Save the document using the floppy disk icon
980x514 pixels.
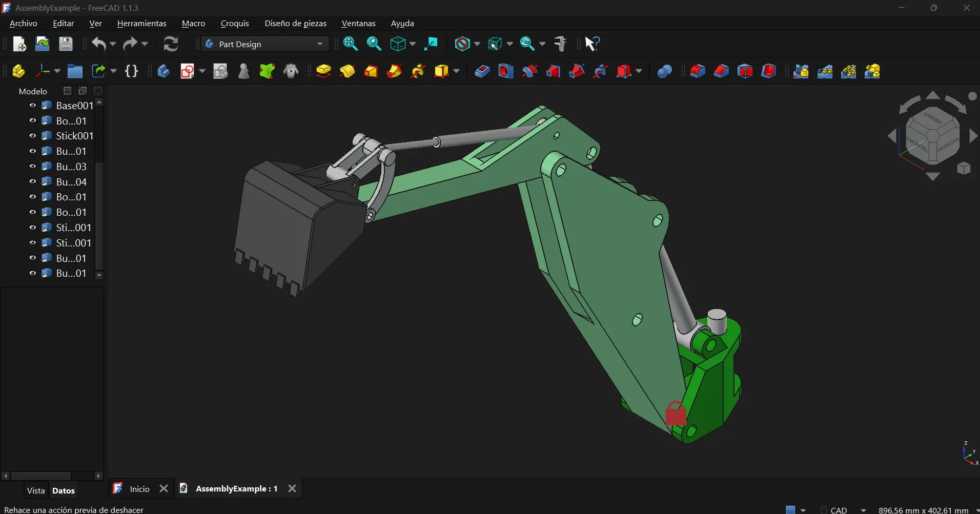[x=66, y=44]
